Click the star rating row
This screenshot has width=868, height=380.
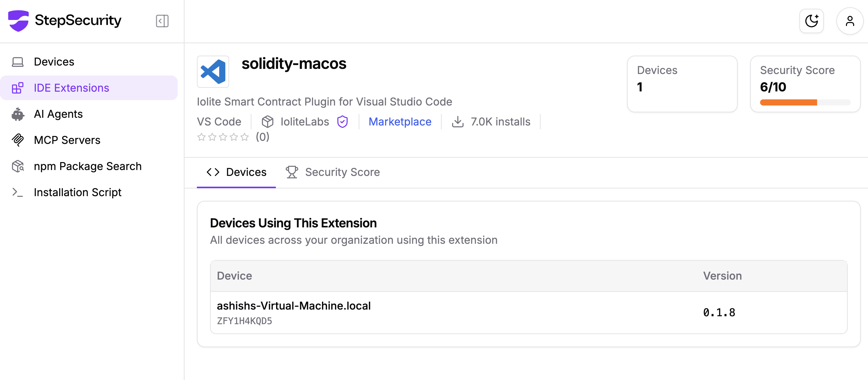223,137
